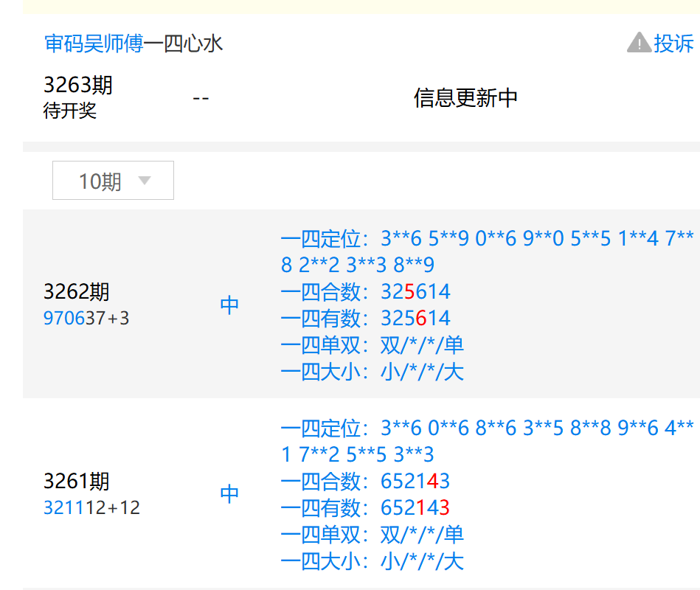Click the 中 badge beside 3261期

229,493
